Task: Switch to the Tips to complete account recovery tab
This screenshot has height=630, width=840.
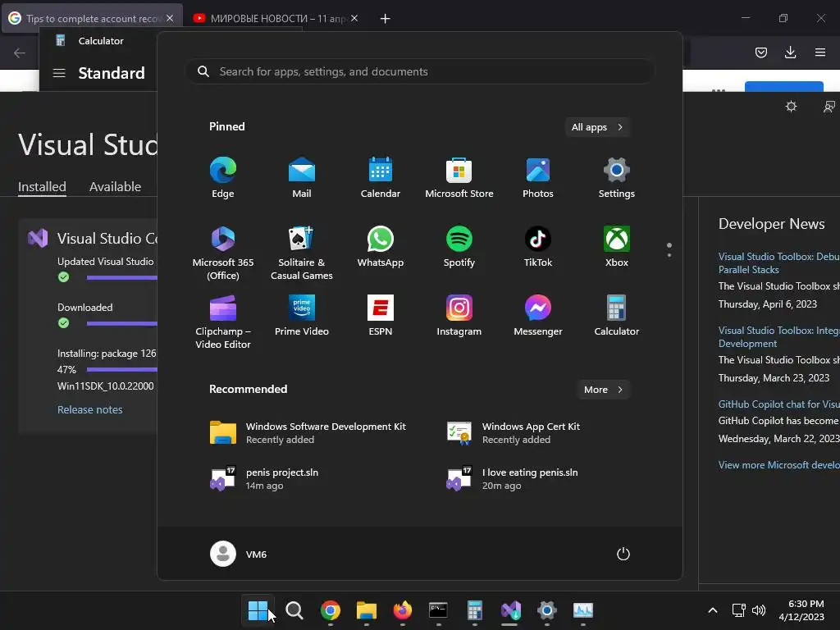Action: click(92, 18)
